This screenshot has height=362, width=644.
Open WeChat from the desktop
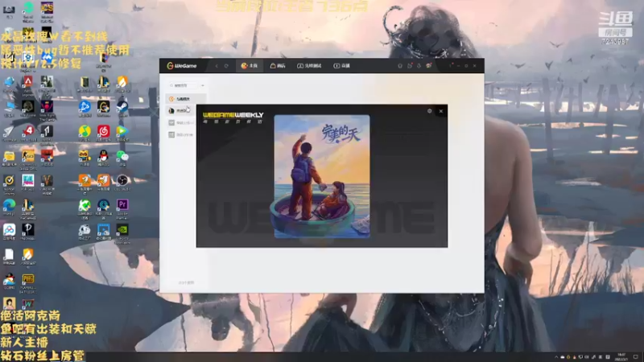[x=122, y=158]
